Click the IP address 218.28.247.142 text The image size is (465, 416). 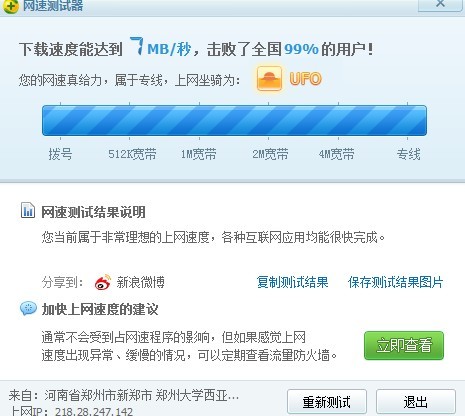(94, 411)
